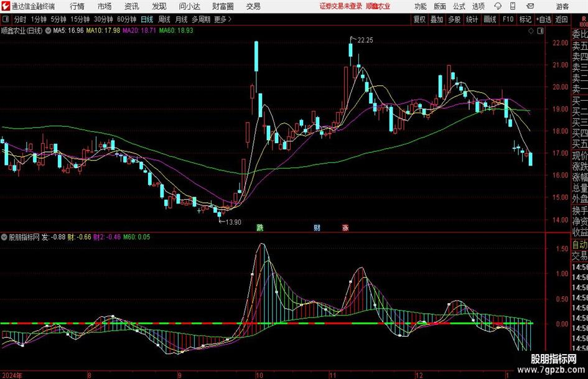The image size is (588, 379).
Task: Open F10 company info
Action: (x=508, y=19)
